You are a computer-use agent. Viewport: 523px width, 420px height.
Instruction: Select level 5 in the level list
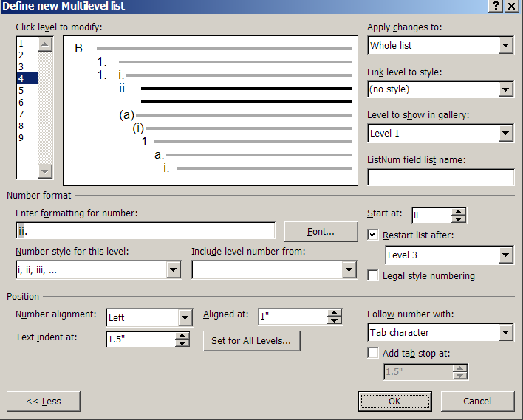[27, 90]
